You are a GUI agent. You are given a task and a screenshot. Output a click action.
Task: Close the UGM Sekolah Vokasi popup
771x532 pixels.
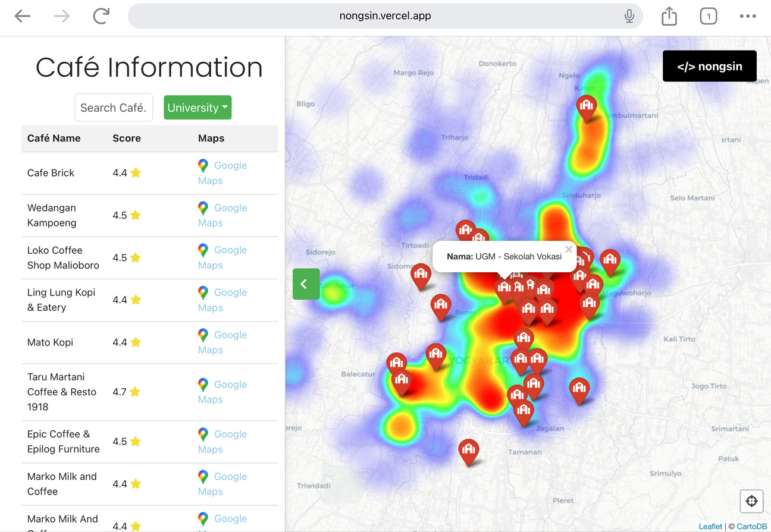(x=569, y=250)
